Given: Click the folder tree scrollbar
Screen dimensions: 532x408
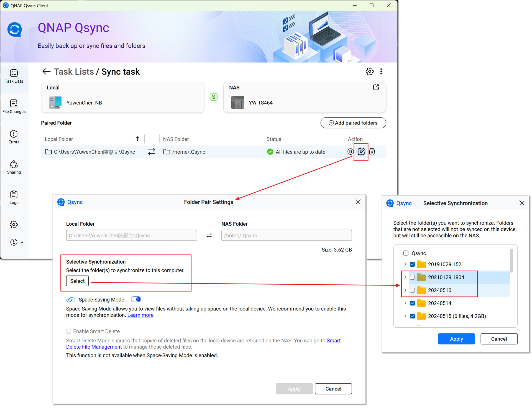Looking at the screenshot, I should click(511, 261).
